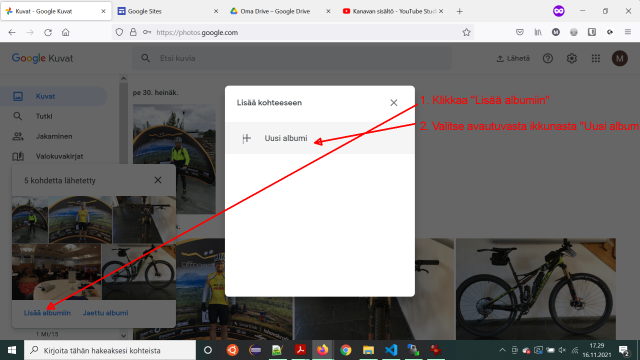Bookmark this page with the star
The image size is (640, 360).
coord(466,32)
